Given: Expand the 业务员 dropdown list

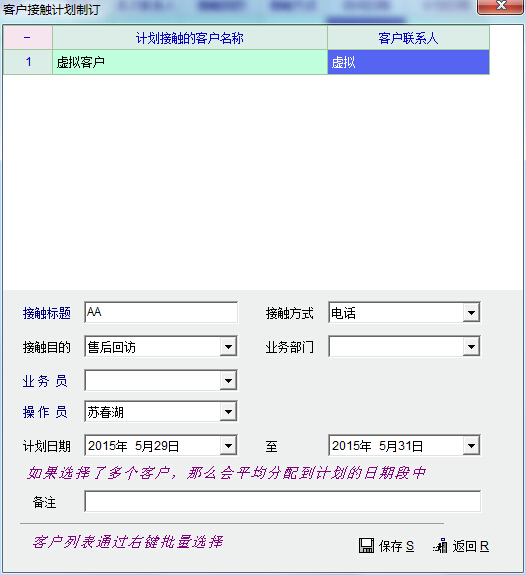Looking at the screenshot, I should coord(228,381).
